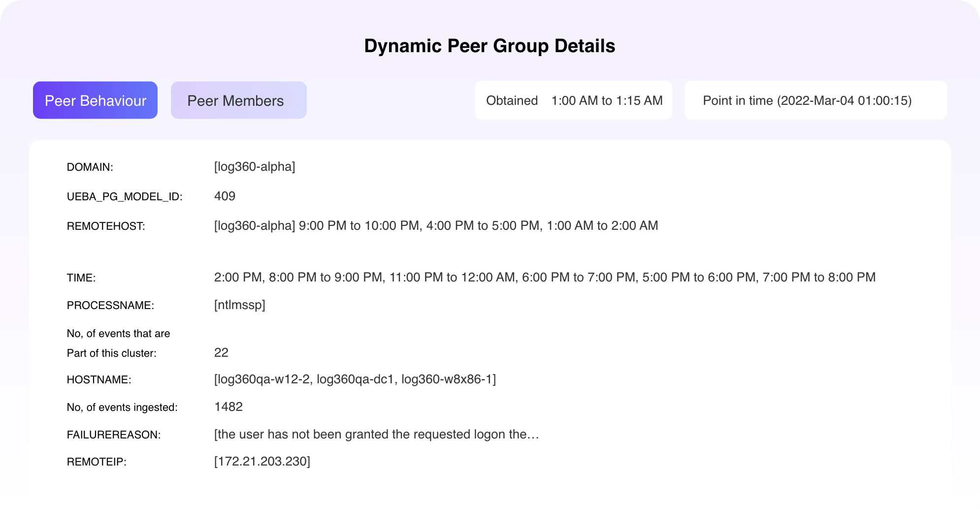Click the REMOTEHOST field label

point(106,225)
